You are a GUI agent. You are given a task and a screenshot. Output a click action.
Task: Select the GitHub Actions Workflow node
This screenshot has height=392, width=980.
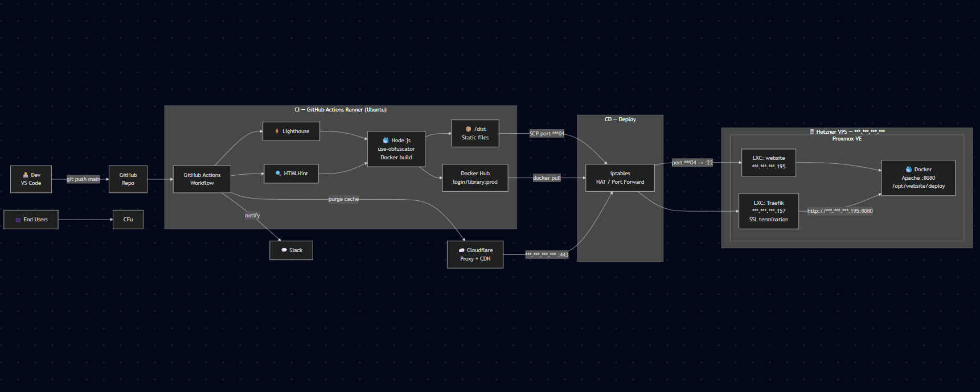pyautogui.click(x=202, y=179)
